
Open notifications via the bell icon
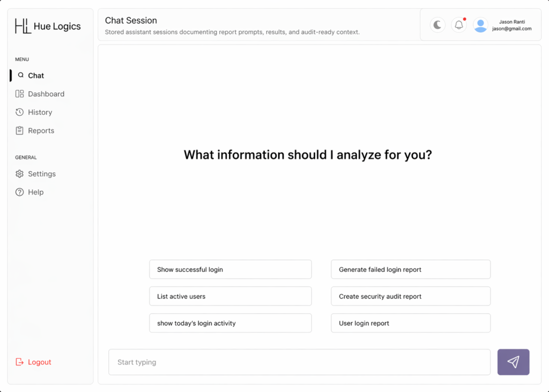(459, 25)
